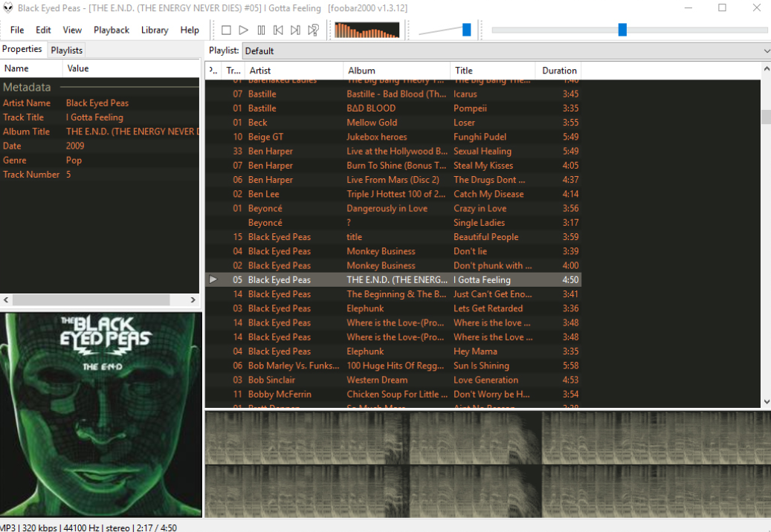This screenshot has height=532, width=771.
Task: Click the properties panel left scroll arrow
Action: (6, 299)
